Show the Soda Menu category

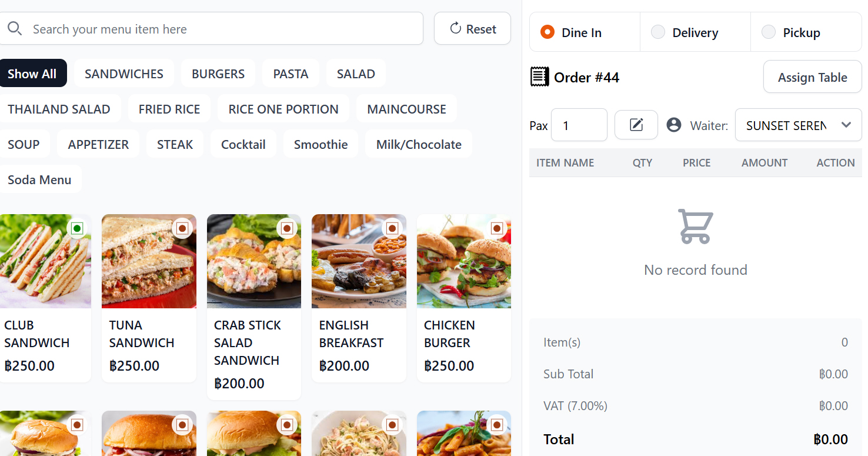point(39,179)
